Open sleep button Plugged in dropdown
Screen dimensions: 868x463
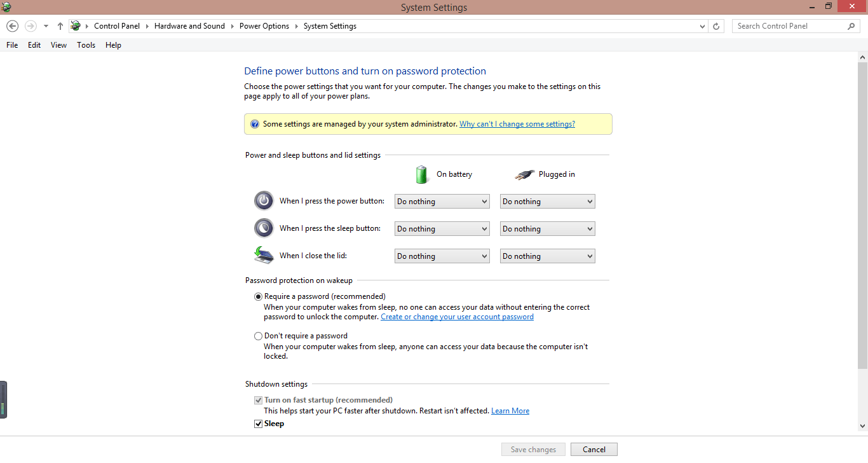(x=547, y=229)
